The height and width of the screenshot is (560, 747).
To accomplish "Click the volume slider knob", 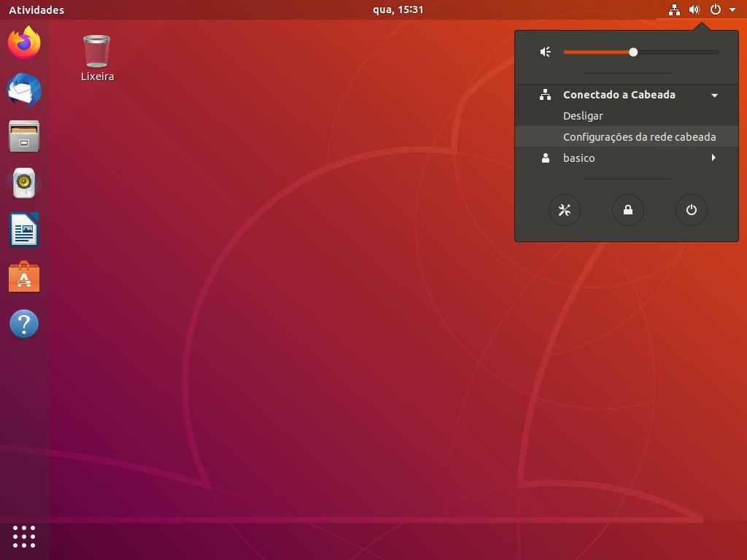I will [x=633, y=52].
